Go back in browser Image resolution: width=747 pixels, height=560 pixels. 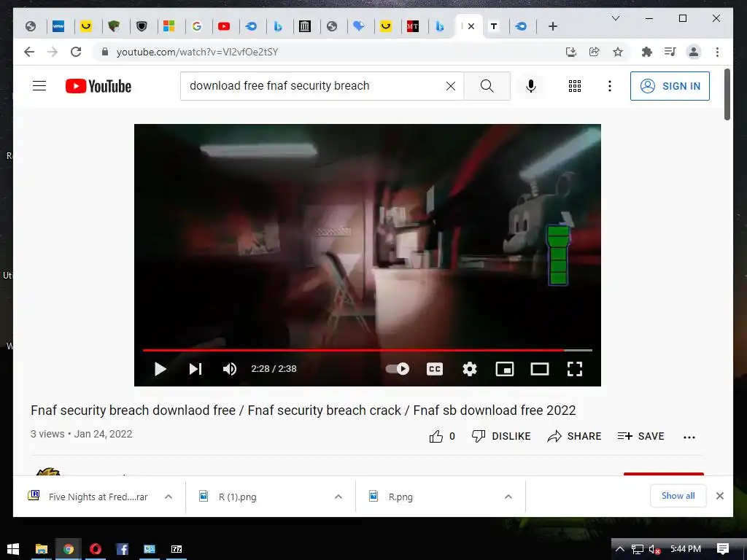pos(29,52)
